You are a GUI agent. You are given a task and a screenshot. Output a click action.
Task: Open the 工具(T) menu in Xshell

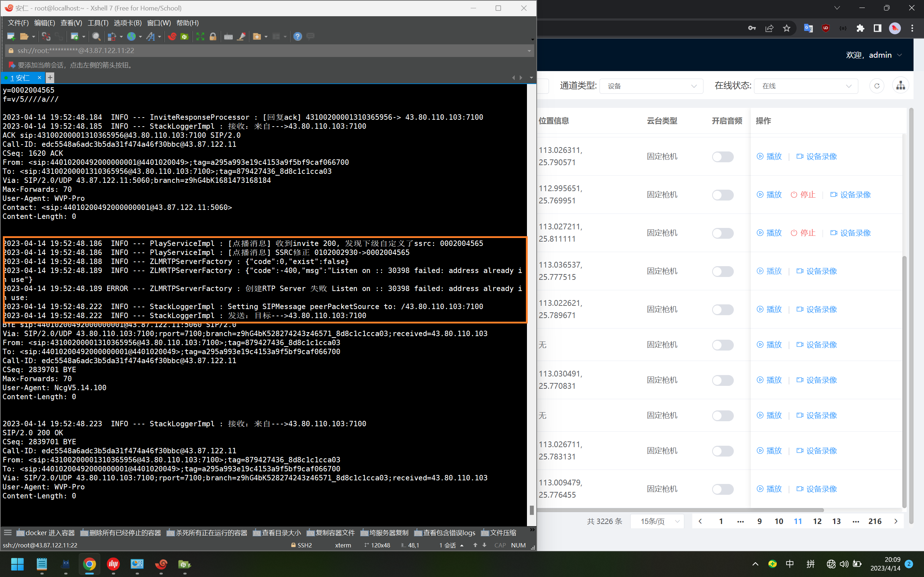point(98,23)
